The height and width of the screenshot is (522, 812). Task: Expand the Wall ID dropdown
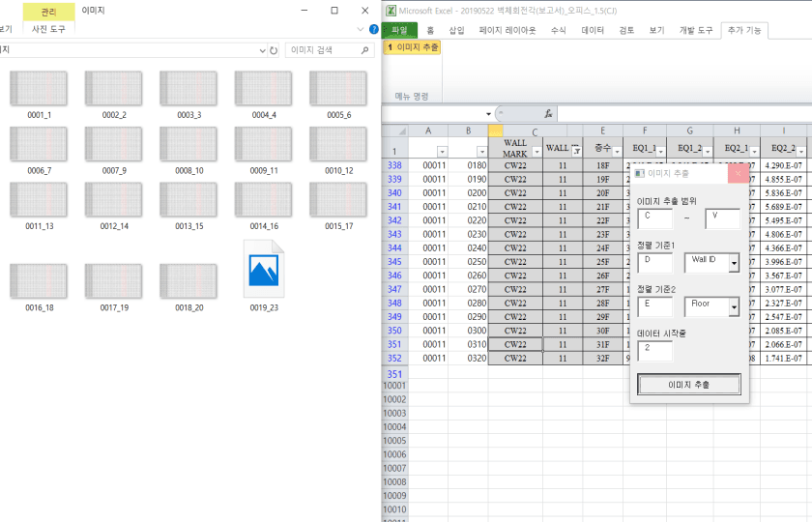pos(734,264)
